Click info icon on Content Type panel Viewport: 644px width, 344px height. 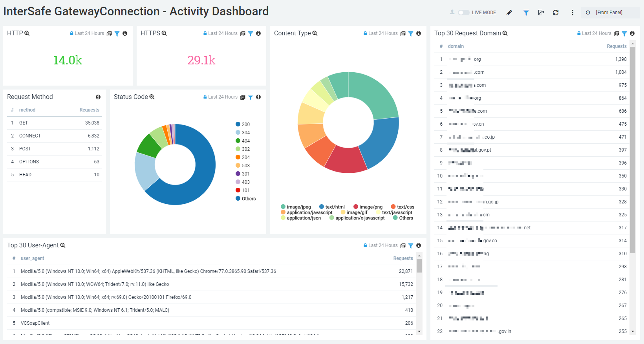(419, 33)
